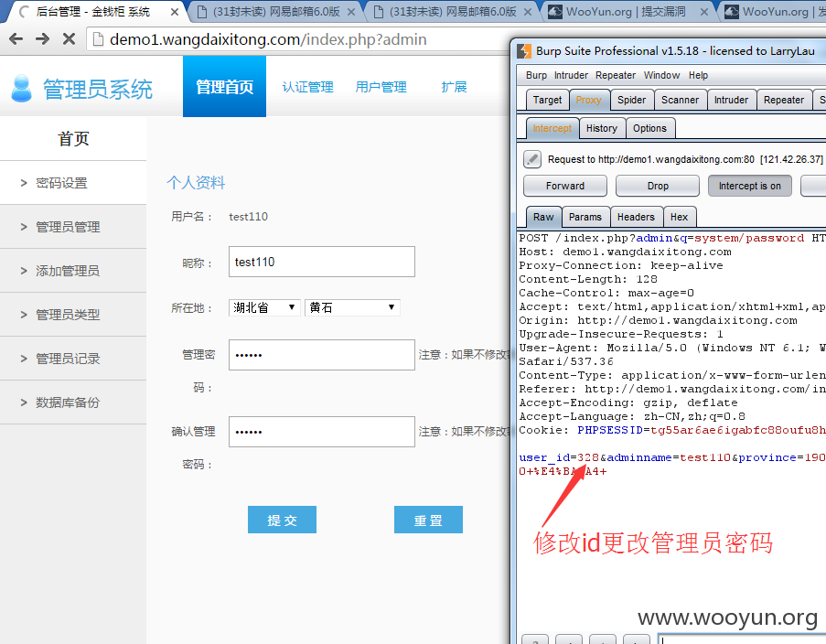Click Forward to send the request
826x644 pixels.
565,186
